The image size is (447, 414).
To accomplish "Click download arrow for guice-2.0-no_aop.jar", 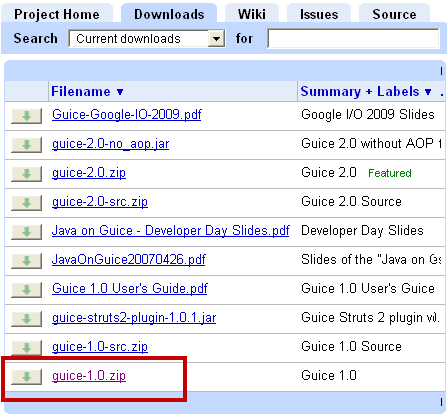I will (27, 145).
